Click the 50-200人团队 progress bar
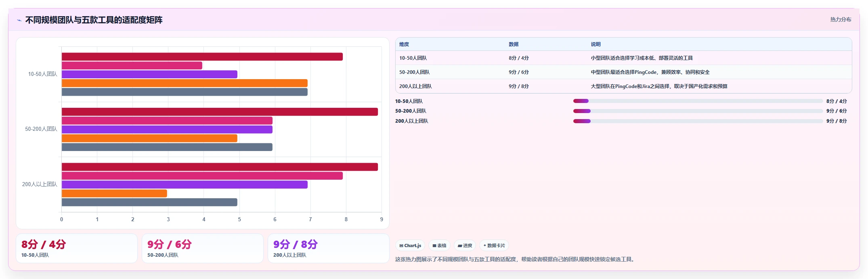Image resolution: width=868 pixels, height=279 pixels. (698, 111)
